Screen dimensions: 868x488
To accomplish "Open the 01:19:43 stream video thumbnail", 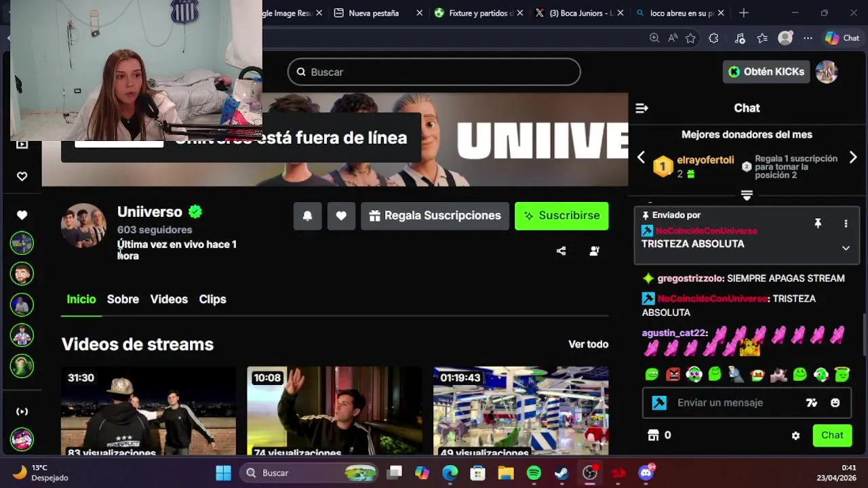I will [x=521, y=411].
